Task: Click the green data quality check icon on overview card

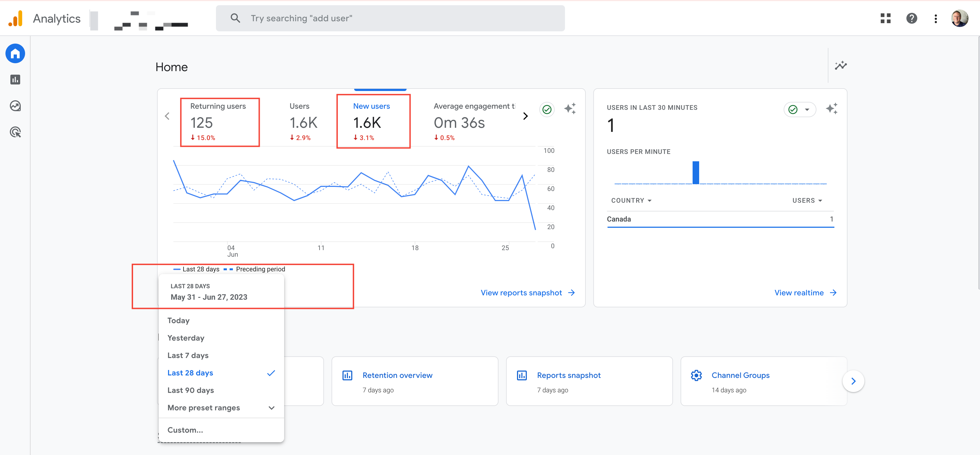Action: pos(547,110)
